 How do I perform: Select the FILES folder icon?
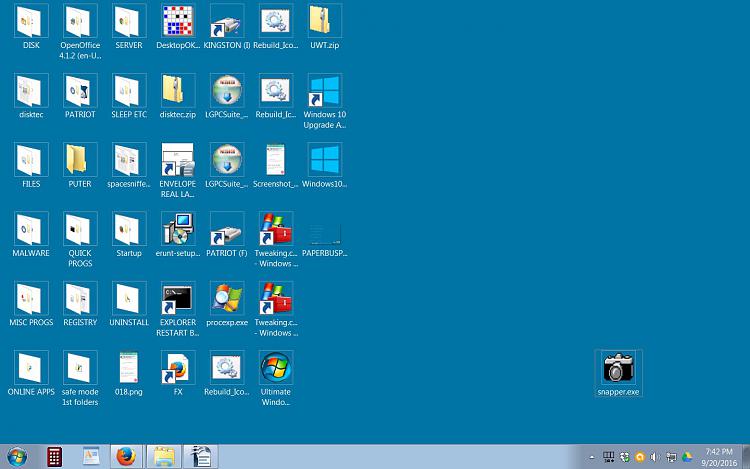click(31, 160)
